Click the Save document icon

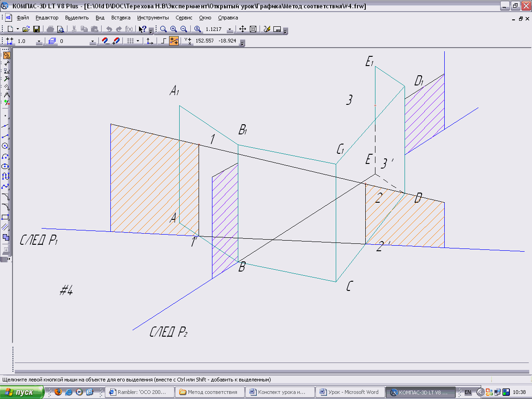[36, 29]
